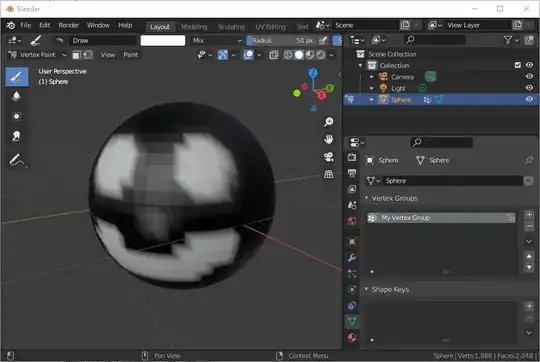Click the Blender logo menu icon
Image resolution: width=540 pixels, height=362 pixels.
click(11, 25)
